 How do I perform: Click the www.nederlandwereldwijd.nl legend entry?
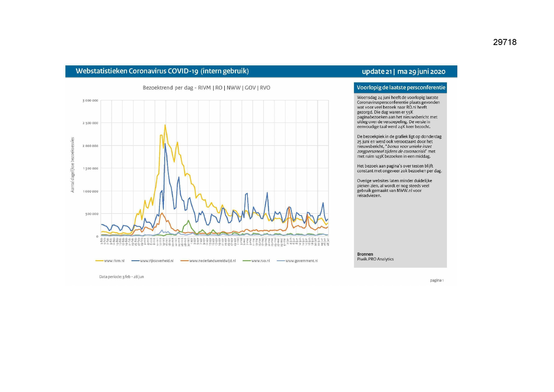pos(208,261)
